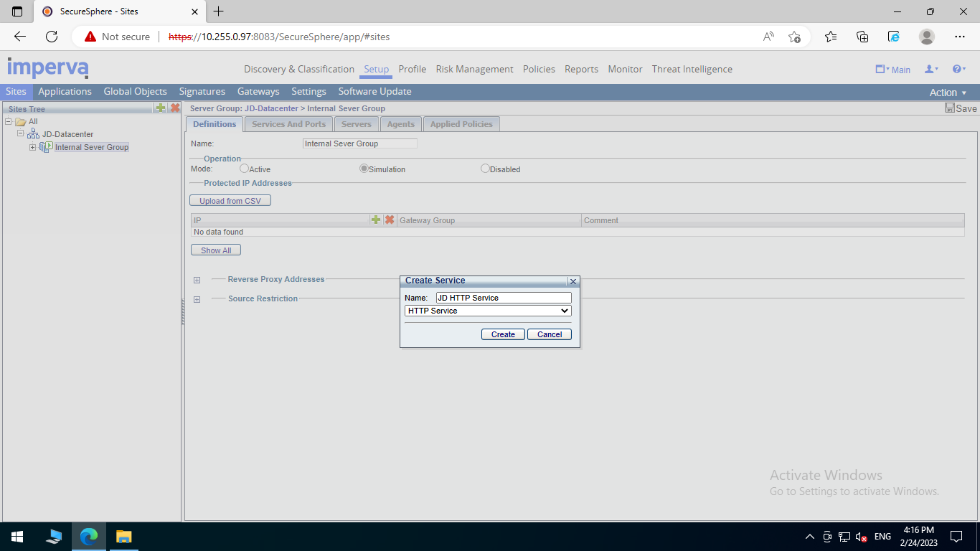The image size is (980, 551).
Task: Select the Active operation mode
Action: pos(244,168)
